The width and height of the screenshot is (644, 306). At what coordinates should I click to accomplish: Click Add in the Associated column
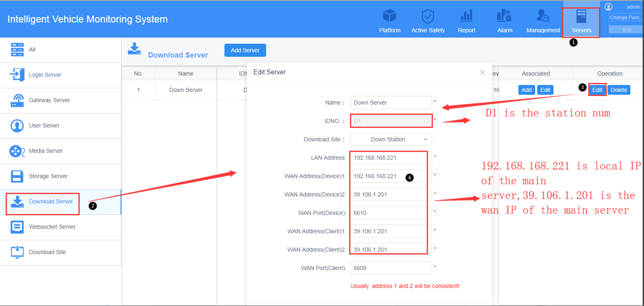point(527,90)
